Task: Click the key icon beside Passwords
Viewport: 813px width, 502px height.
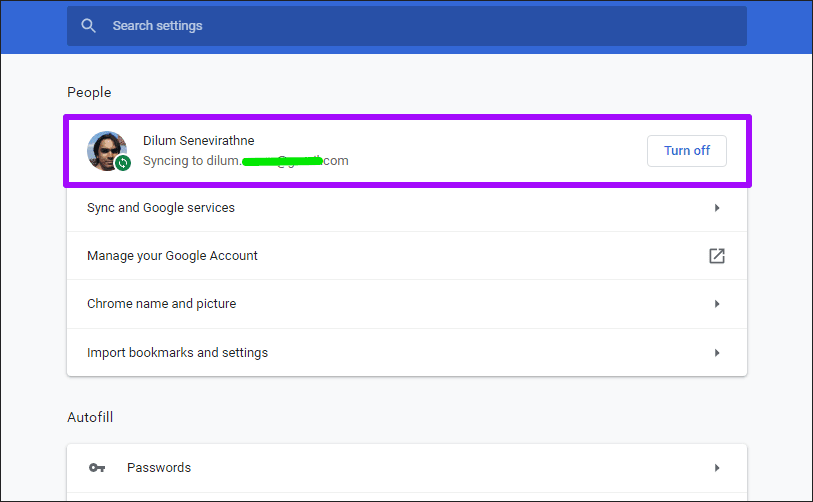Action: tap(97, 468)
